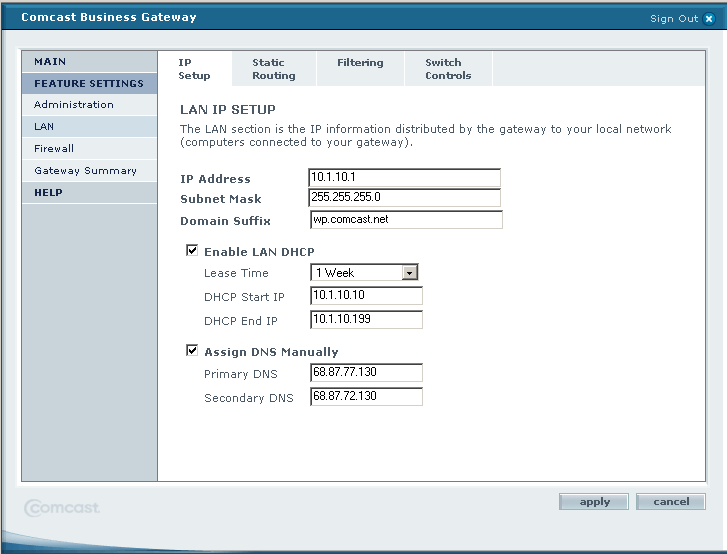Open the Administration section
Screen dimensions: 727x554
(x=89, y=105)
